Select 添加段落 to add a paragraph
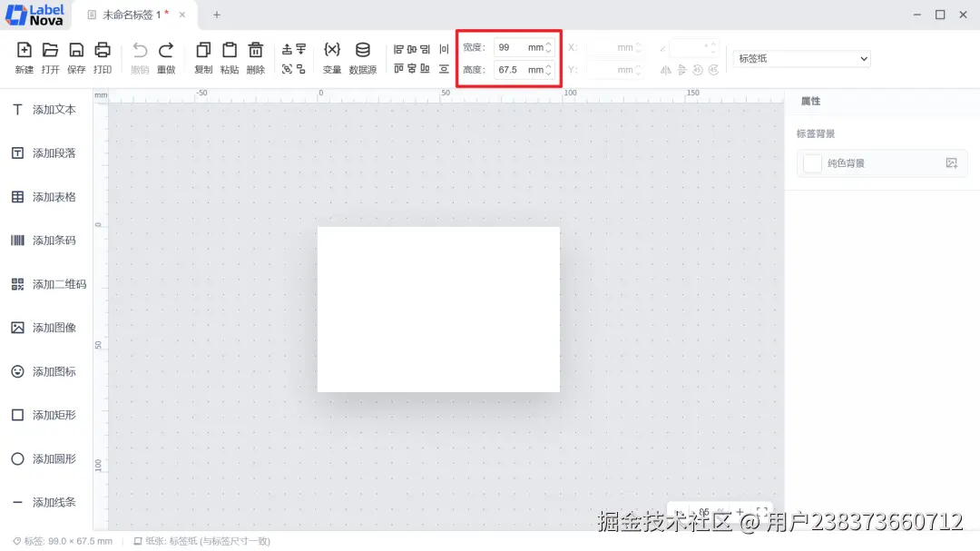Screen dimensions: 980x551 point(44,153)
